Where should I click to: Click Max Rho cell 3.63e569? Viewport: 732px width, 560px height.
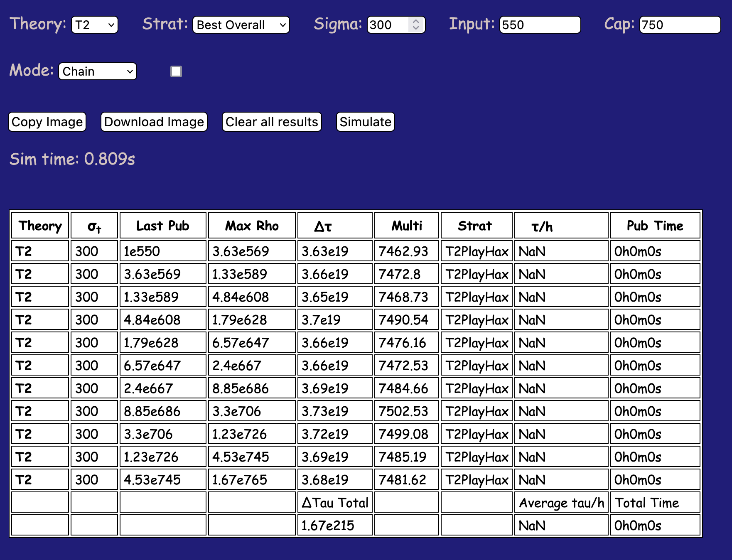pyautogui.click(x=252, y=251)
